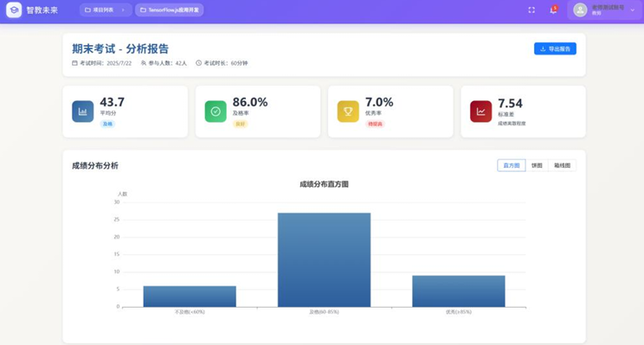Screen dimensions: 644x345
Task: Click the 及格(60-85%) histogram bar
Action: (324, 259)
